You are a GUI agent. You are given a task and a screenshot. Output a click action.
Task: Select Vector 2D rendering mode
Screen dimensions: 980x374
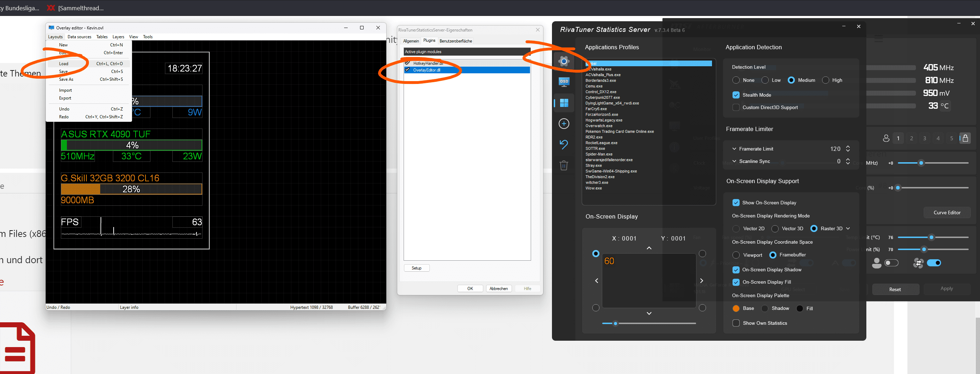736,229
